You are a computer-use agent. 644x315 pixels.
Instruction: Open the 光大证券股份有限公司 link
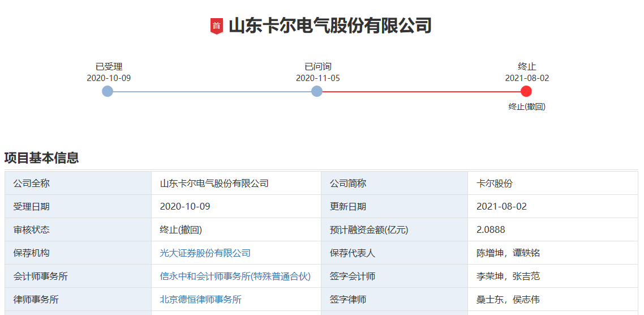(205, 253)
